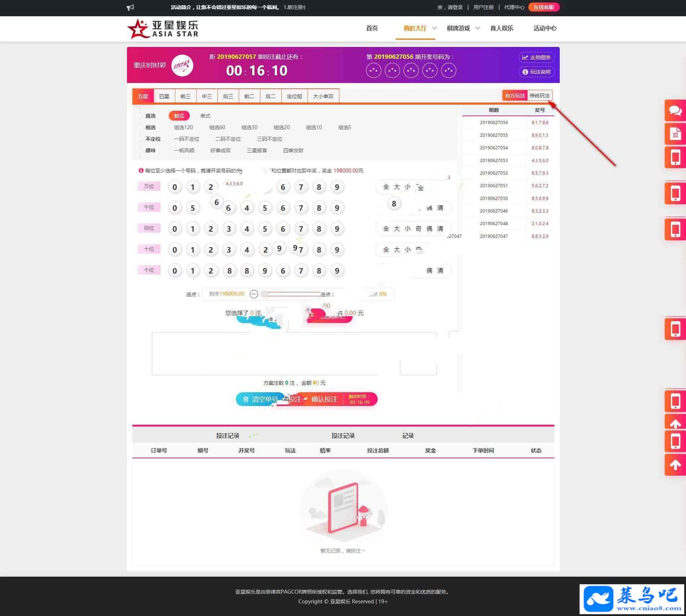Open the 玩法说明 rules button
The width and height of the screenshot is (686, 616).
tap(536, 72)
